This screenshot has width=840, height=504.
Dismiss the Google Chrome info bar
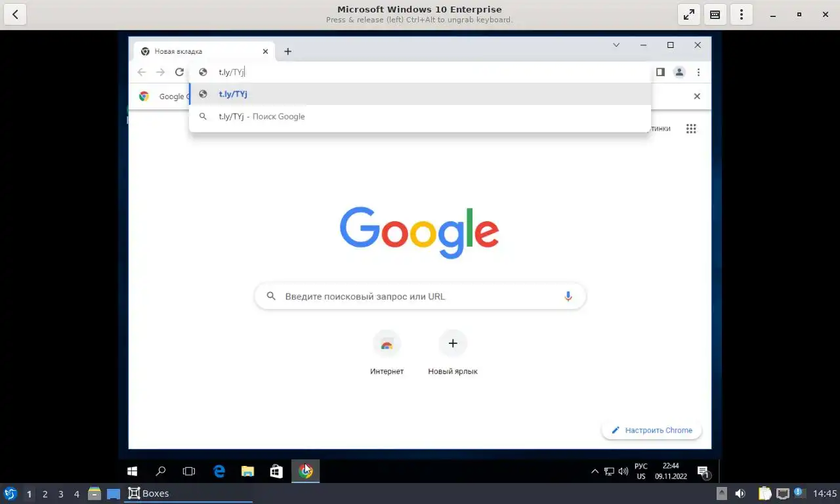pyautogui.click(x=697, y=96)
